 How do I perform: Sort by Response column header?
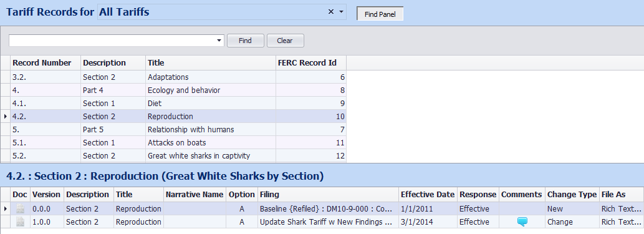pyautogui.click(x=478, y=195)
